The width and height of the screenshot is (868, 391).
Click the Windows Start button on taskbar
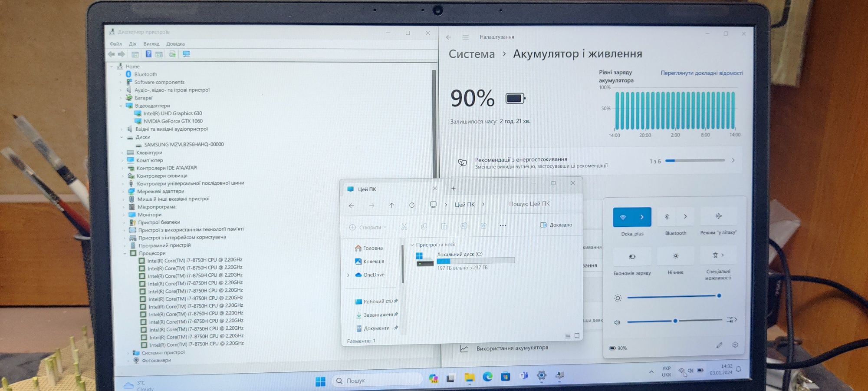tap(321, 381)
